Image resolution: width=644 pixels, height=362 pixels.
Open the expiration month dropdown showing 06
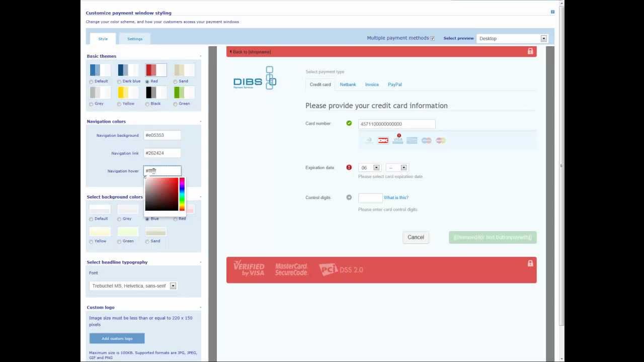click(370, 167)
